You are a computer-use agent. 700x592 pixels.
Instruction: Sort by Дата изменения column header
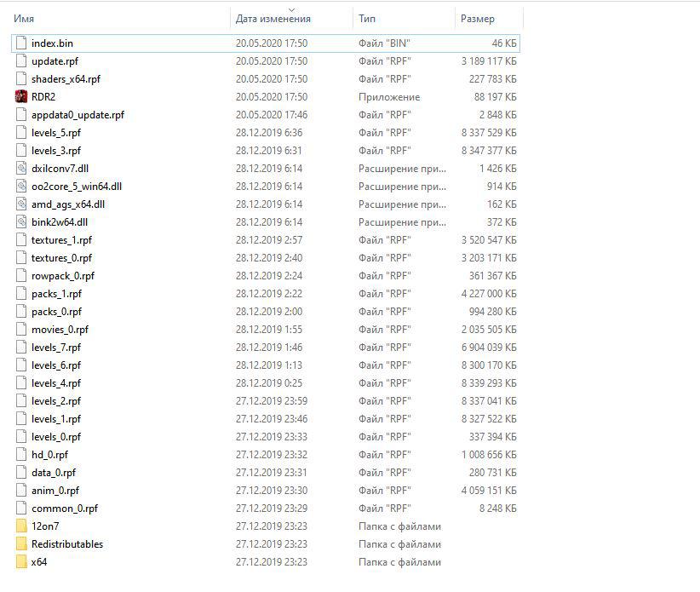pos(273,19)
